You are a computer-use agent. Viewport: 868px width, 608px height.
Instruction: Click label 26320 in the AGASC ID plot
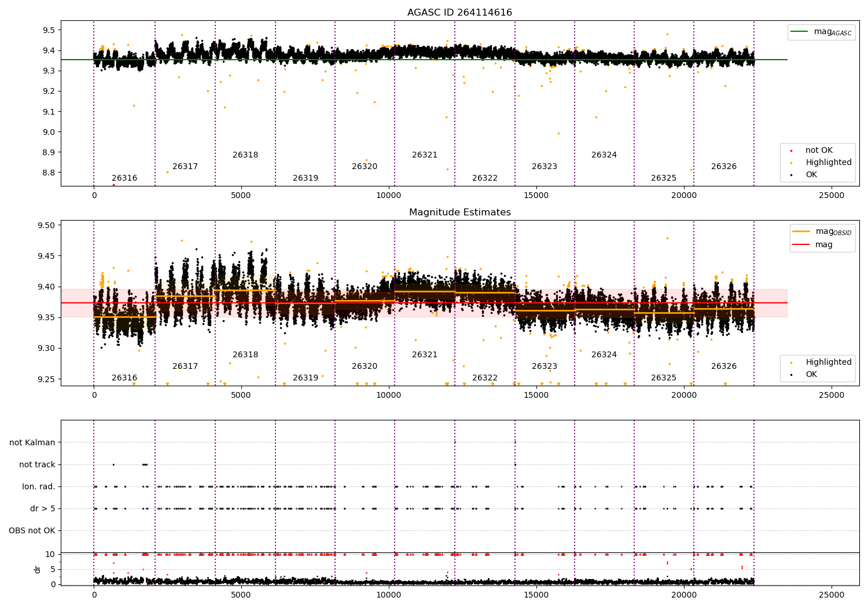pyautogui.click(x=365, y=167)
